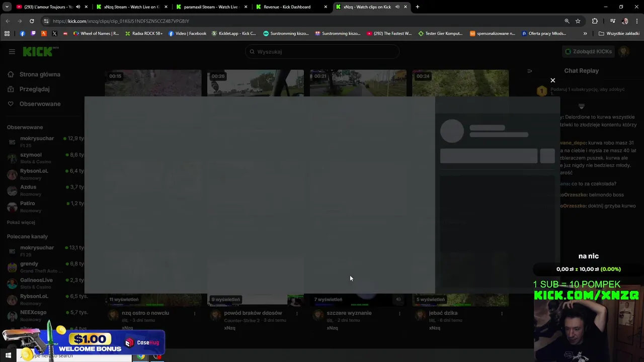
Task: Click the address bar URL
Action: point(121,21)
